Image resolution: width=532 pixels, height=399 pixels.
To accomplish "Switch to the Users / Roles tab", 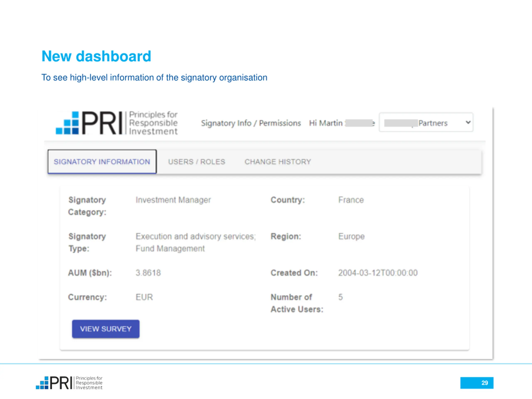I will click(197, 162).
